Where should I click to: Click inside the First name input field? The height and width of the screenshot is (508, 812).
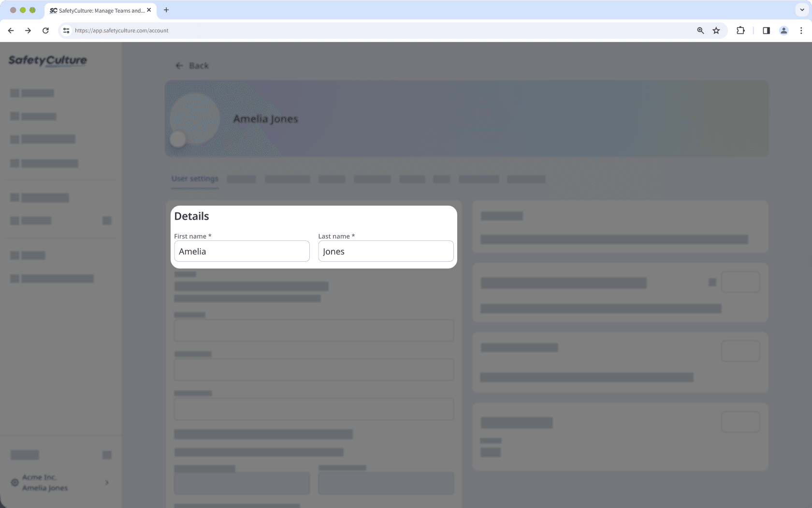[242, 251]
